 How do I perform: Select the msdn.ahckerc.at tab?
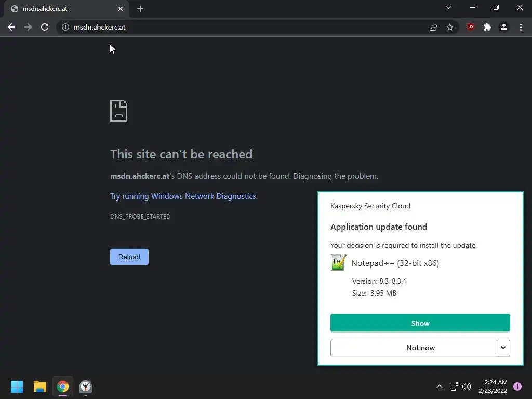tap(66, 9)
